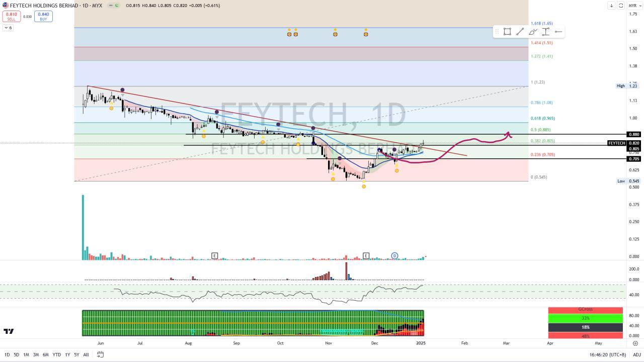Select the brush drawing tool

coord(533,32)
